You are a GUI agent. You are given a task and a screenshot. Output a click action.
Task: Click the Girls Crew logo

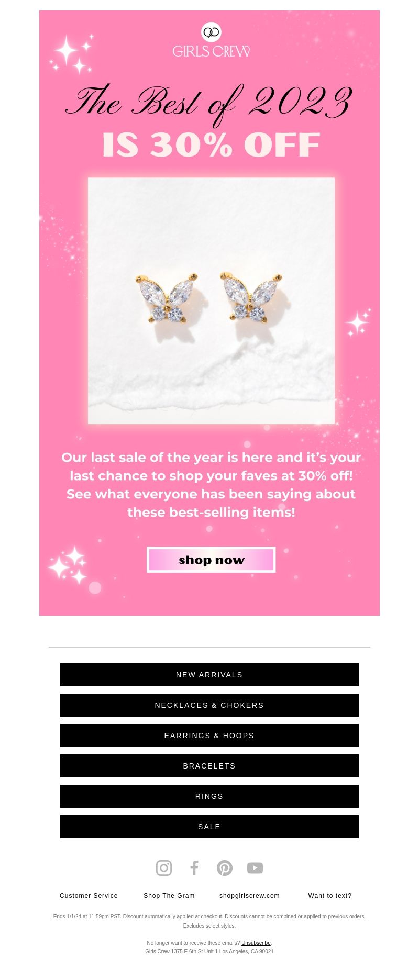pyautogui.click(x=211, y=40)
